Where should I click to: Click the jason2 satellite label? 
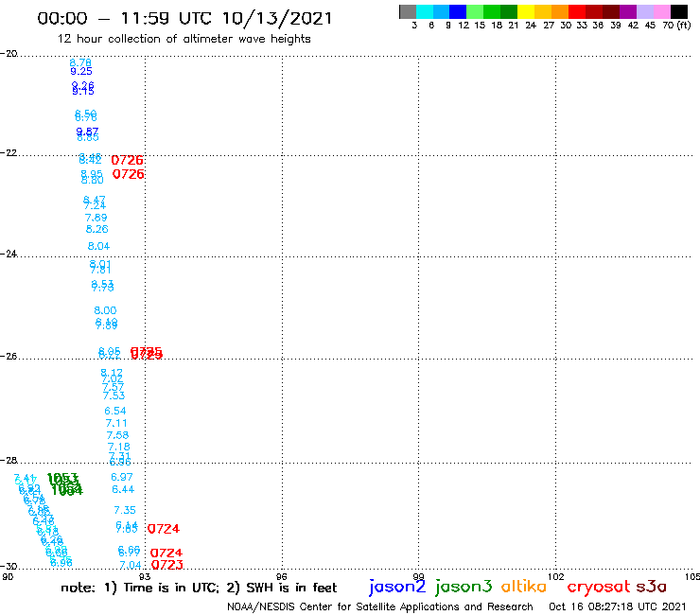pos(397,587)
